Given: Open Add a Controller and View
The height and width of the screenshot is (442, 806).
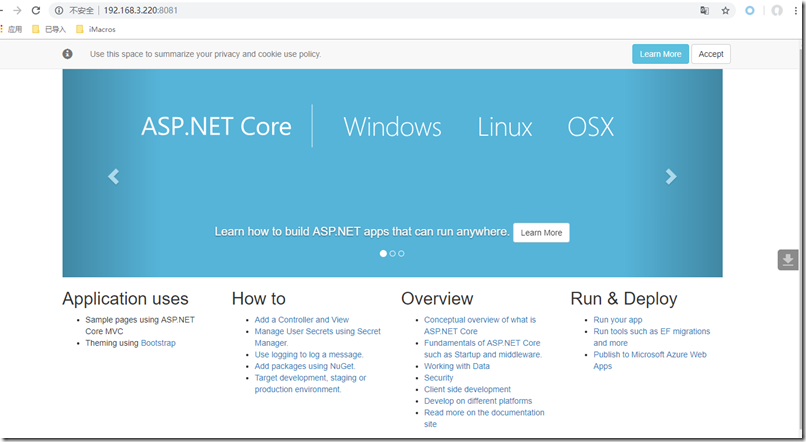Looking at the screenshot, I should tap(302, 320).
